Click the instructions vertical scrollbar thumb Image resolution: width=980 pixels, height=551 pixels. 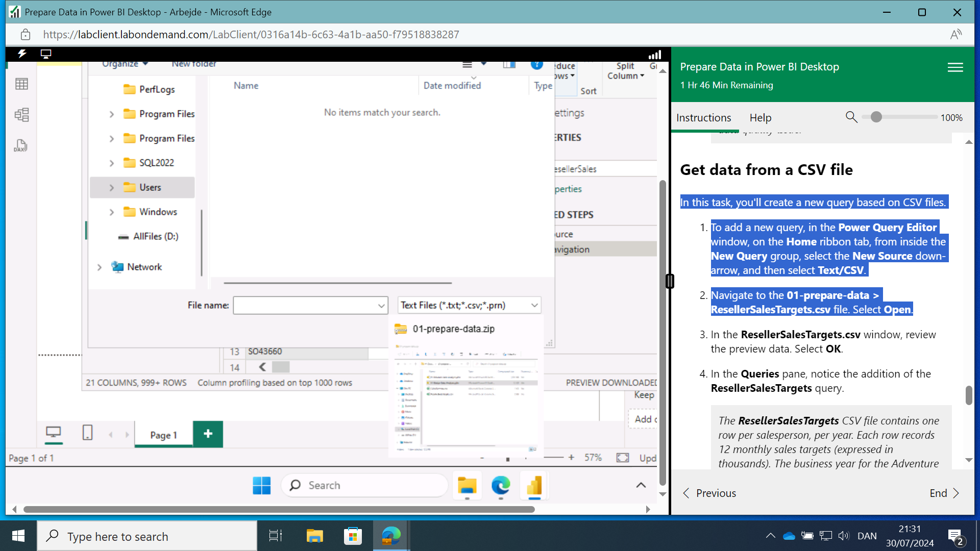click(x=969, y=395)
